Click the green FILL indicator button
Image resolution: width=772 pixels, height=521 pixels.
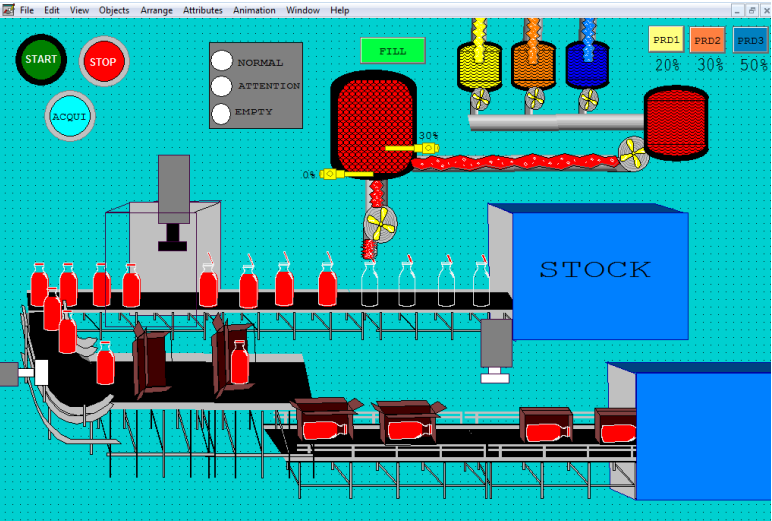392,50
